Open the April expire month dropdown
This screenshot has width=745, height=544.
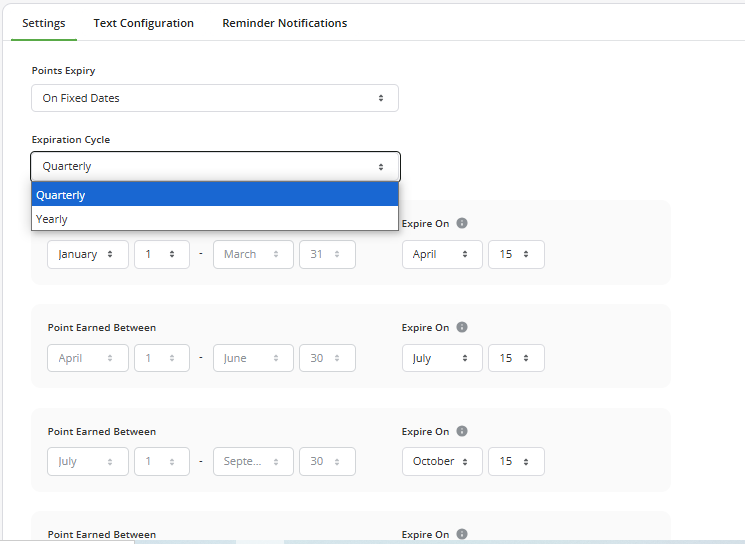[x=442, y=254]
